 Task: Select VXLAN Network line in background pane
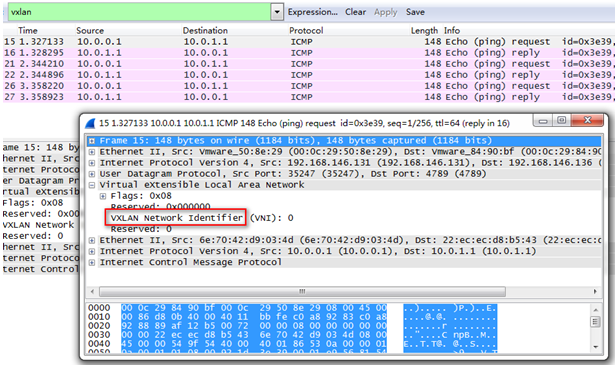pos(38,225)
